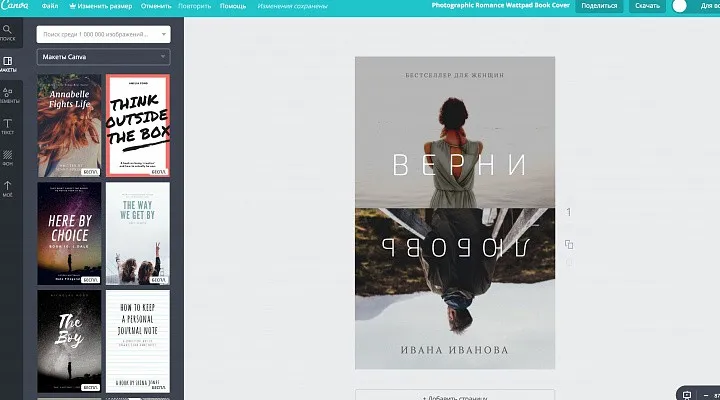
Task: Open the Elements sidebar panel
Action: [x=8, y=94]
